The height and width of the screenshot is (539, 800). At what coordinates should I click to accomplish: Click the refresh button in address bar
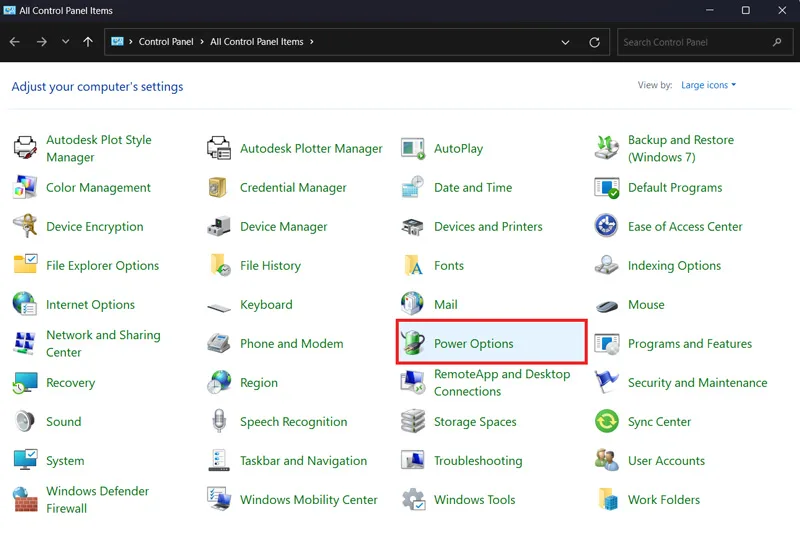tap(594, 42)
